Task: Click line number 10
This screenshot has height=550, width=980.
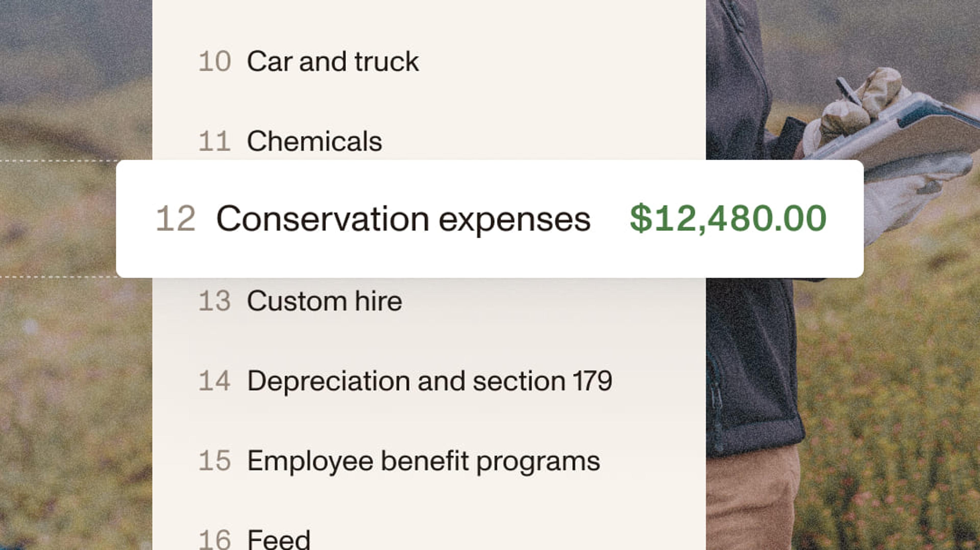Action: (x=215, y=62)
